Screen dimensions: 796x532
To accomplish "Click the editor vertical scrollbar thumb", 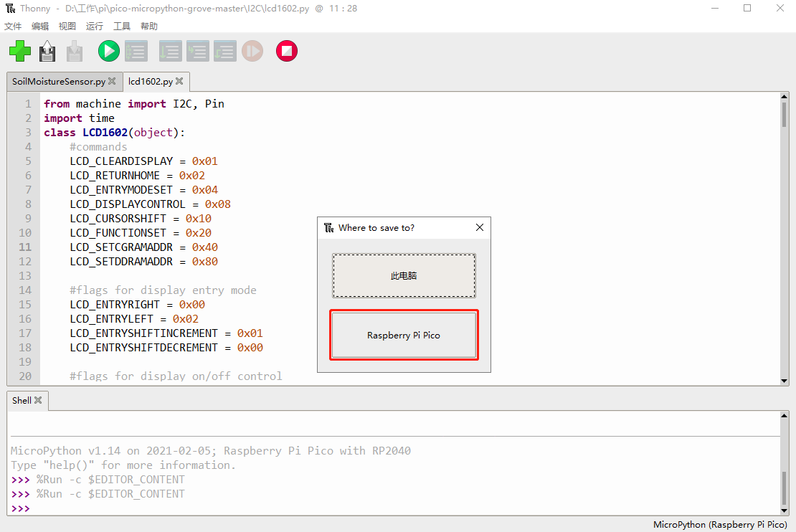I will point(785,115).
